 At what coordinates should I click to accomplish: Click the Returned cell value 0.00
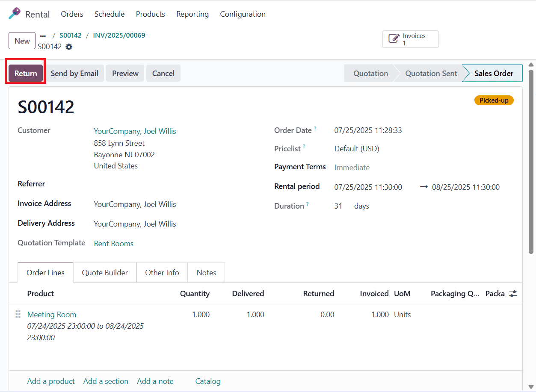pyautogui.click(x=327, y=315)
